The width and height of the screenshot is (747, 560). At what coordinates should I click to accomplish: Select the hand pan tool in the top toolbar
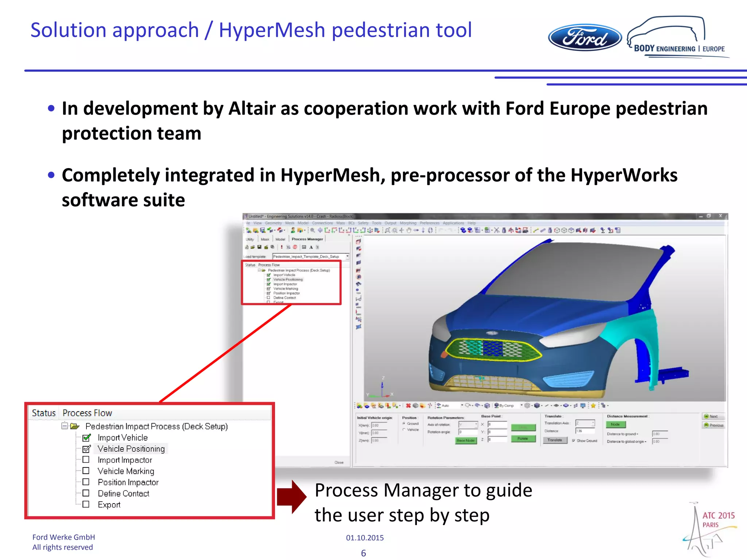pos(409,230)
